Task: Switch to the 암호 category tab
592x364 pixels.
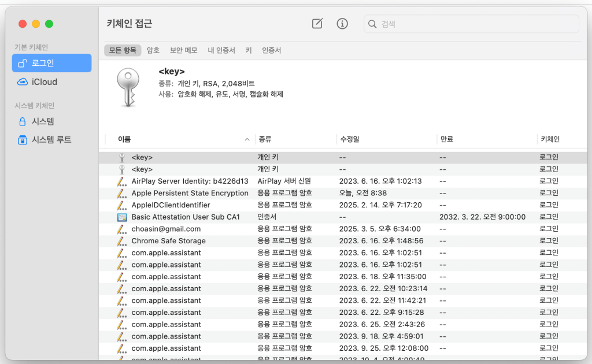Action: point(153,50)
